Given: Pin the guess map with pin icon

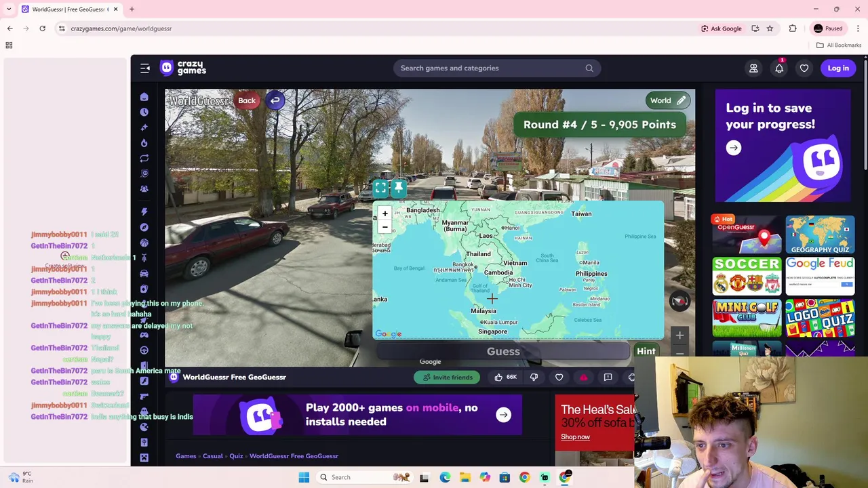Looking at the screenshot, I should [x=399, y=188].
